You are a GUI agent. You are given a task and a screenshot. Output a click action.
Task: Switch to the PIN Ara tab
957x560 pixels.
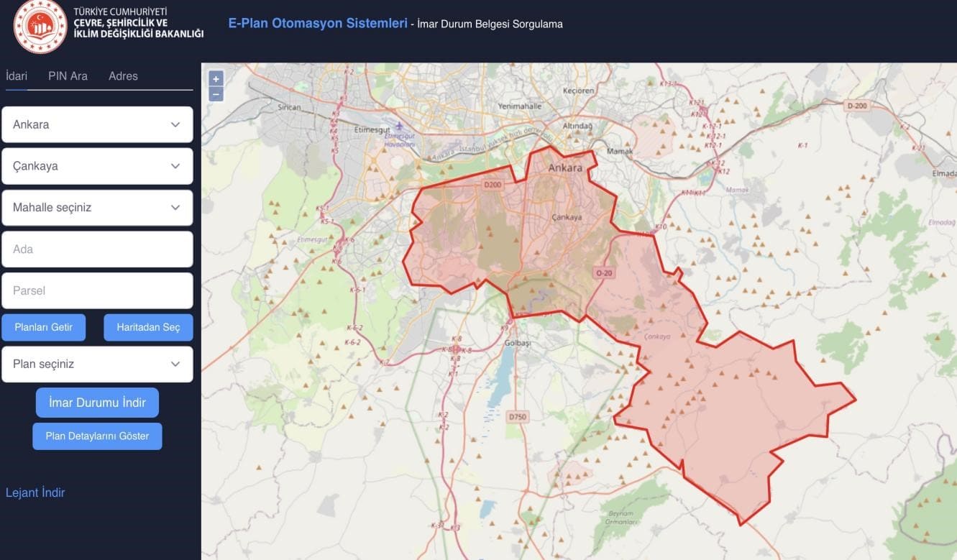coord(68,76)
